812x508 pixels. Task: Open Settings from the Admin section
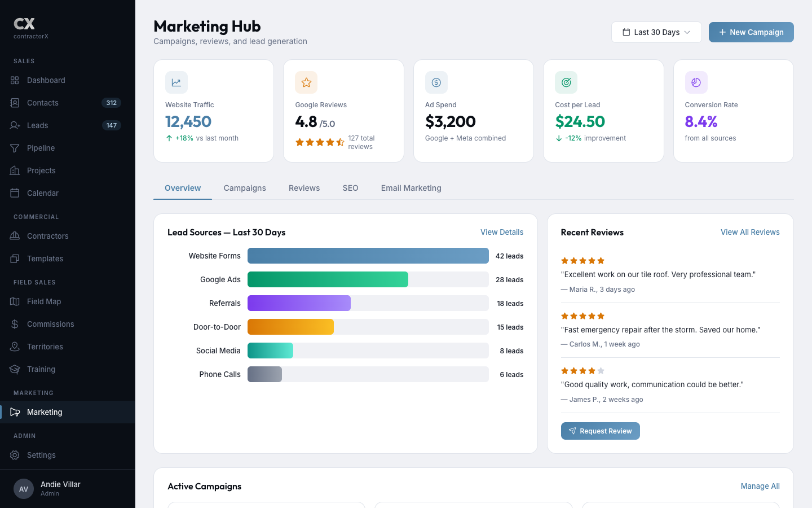(x=41, y=455)
